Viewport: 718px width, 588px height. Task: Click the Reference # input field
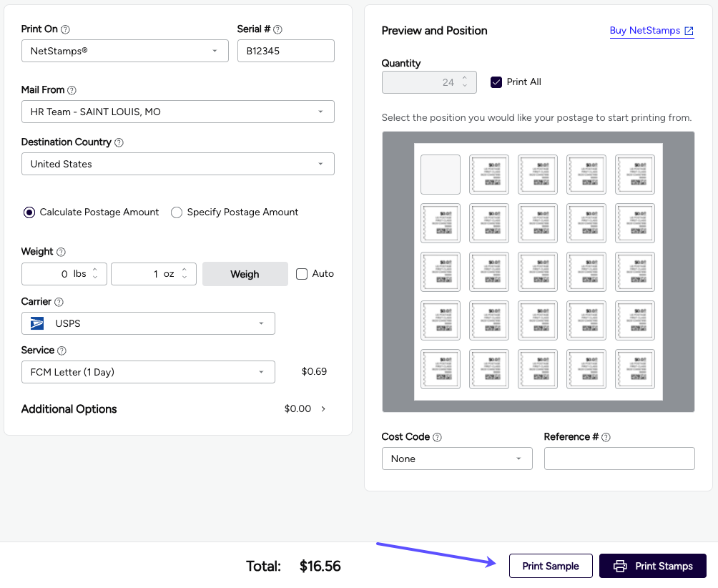coord(619,459)
